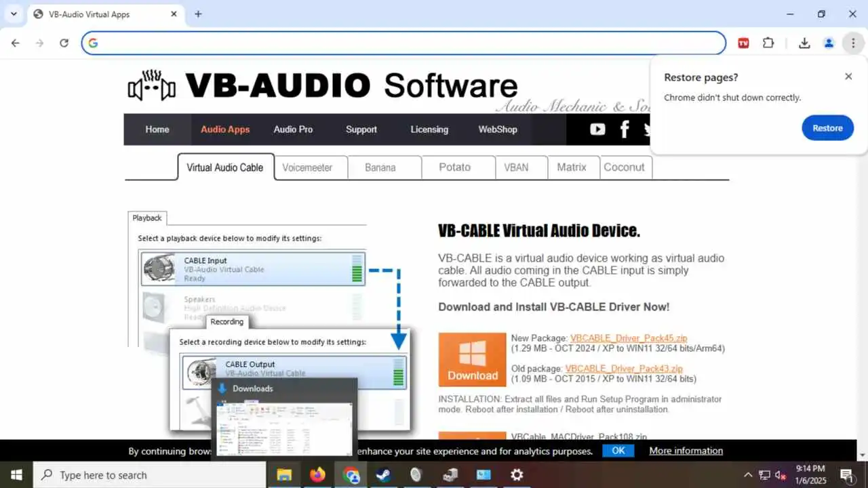Select the Virtual Audio Cable tab
This screenshot has height=488, width=868.
[x=226, y=167]
